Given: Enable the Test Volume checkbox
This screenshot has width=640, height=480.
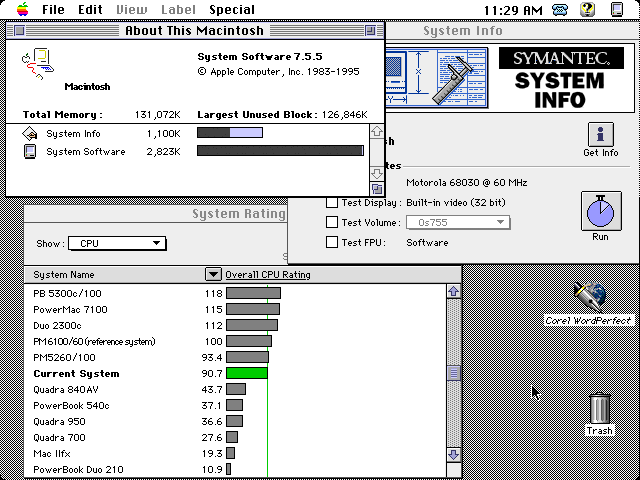Looking at the screenshot, I should (332, 222).
